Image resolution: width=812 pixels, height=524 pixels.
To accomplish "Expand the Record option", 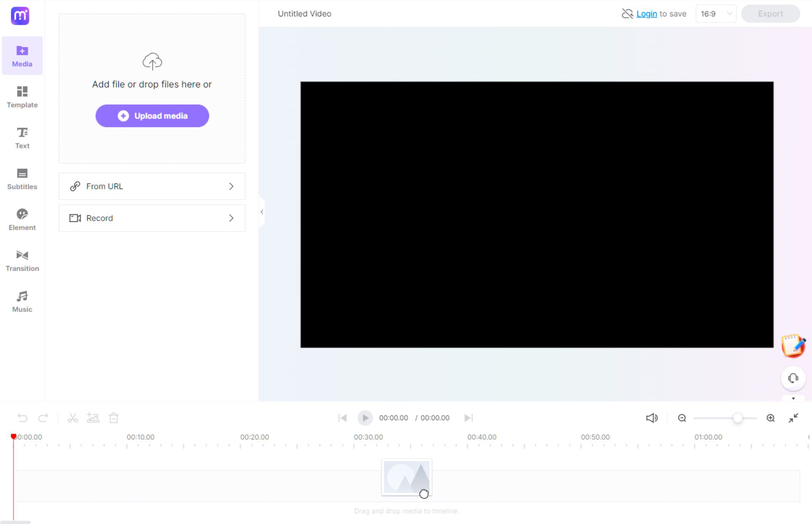I will point(231,218).
